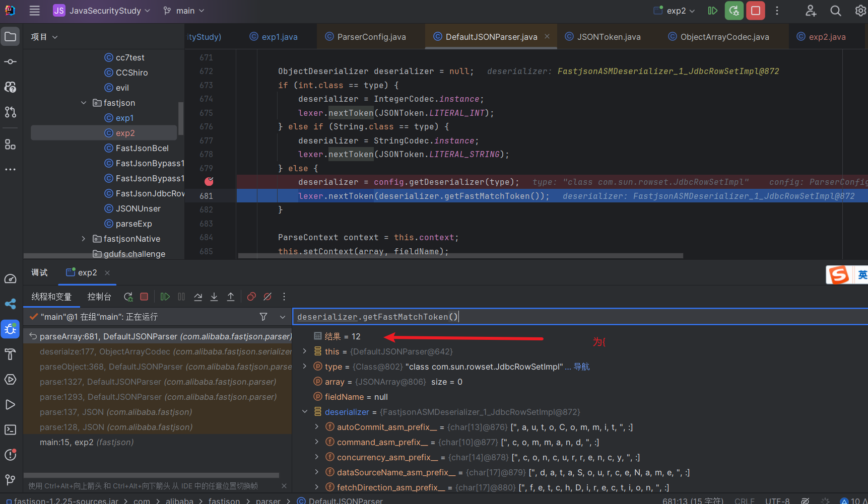Screen dimensions: 868x504
Task: Open the Pull Requests tool window
Action: click(10, 112)
